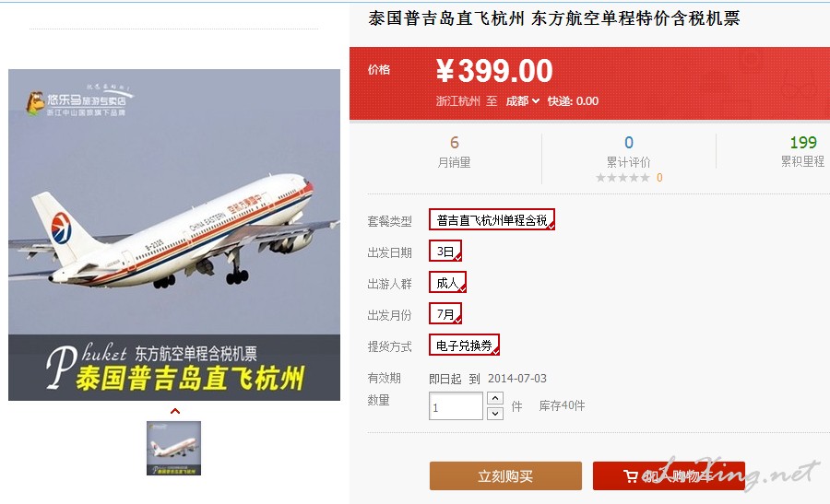Decrease quantity with the down arrow
Screen dimensions: 830x504
click(495, 413)
